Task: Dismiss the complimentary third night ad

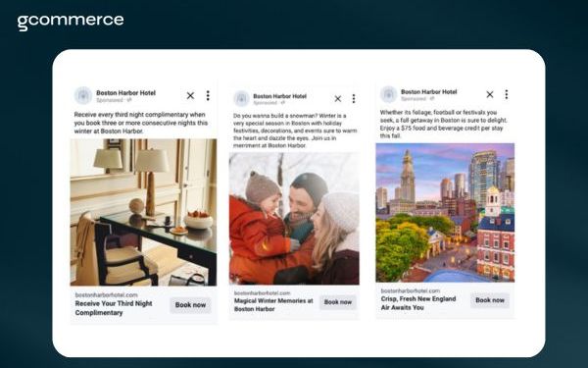Action: pyautogui.click(x=190, y=96)
